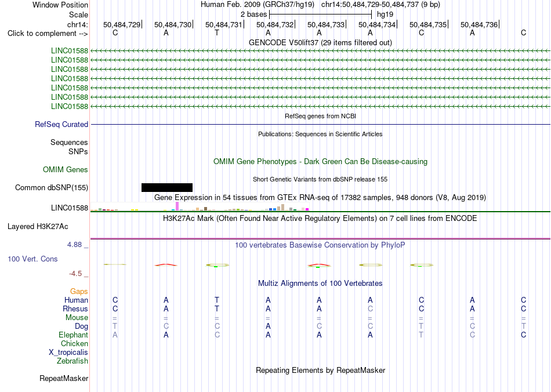Click the Mouse alignment row label
The height and width of the screenshot is (392, 551).
tap(77, 318)
